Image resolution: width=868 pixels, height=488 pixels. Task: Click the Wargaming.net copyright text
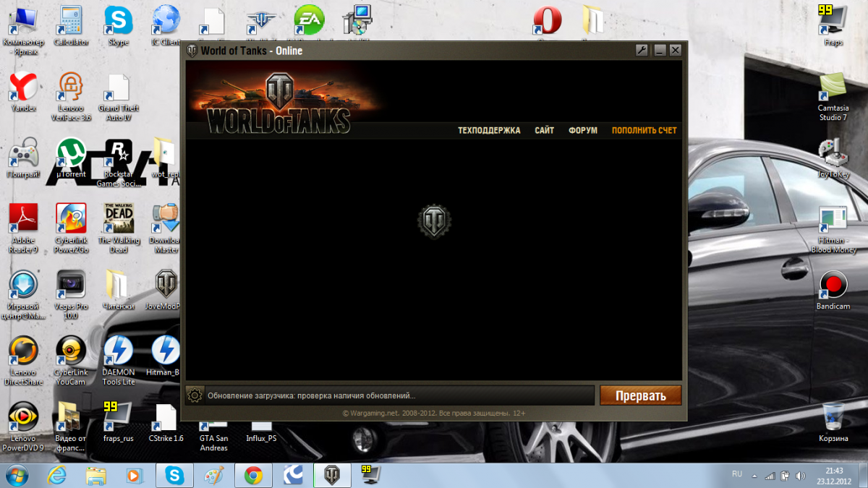click(x=434, y=414)
